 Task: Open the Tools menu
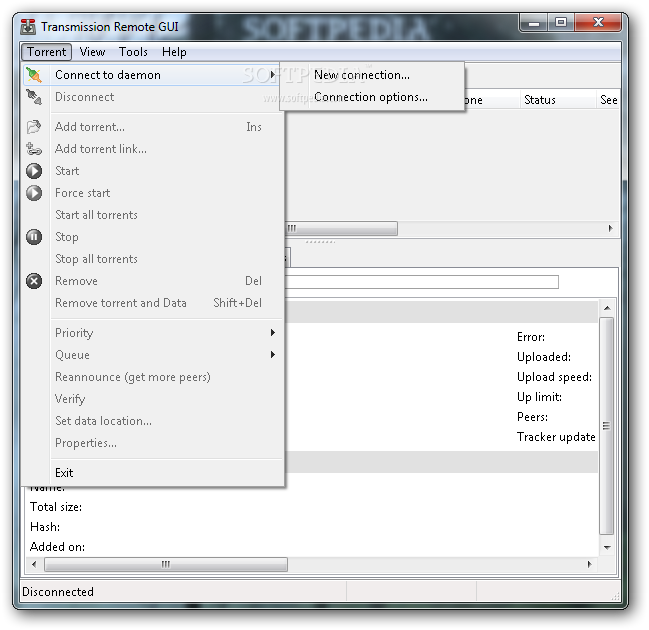[133, 52]
